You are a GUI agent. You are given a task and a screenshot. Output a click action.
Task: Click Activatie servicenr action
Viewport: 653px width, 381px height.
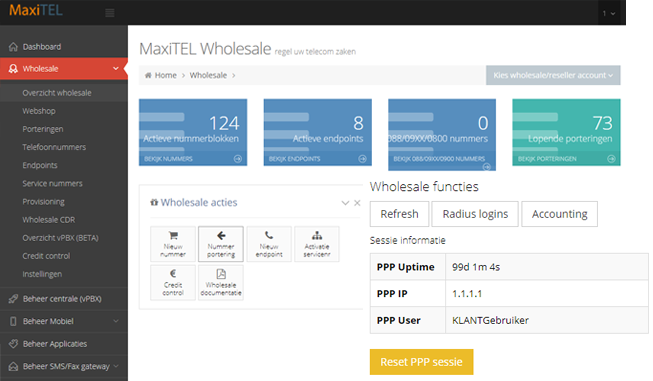pyautogui.click(x=317, y=244)
